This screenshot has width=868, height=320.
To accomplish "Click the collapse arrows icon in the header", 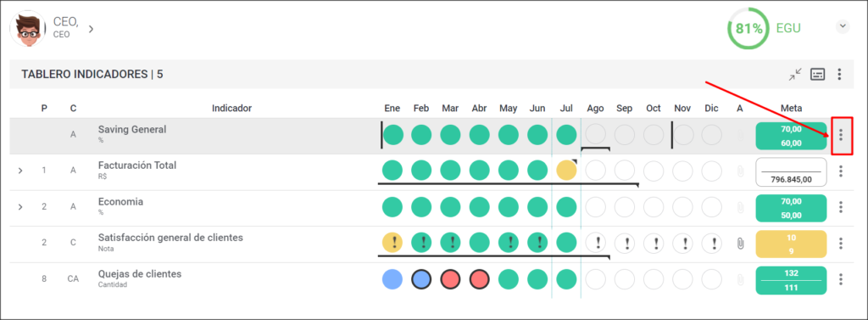I will [x=795, y=75].
